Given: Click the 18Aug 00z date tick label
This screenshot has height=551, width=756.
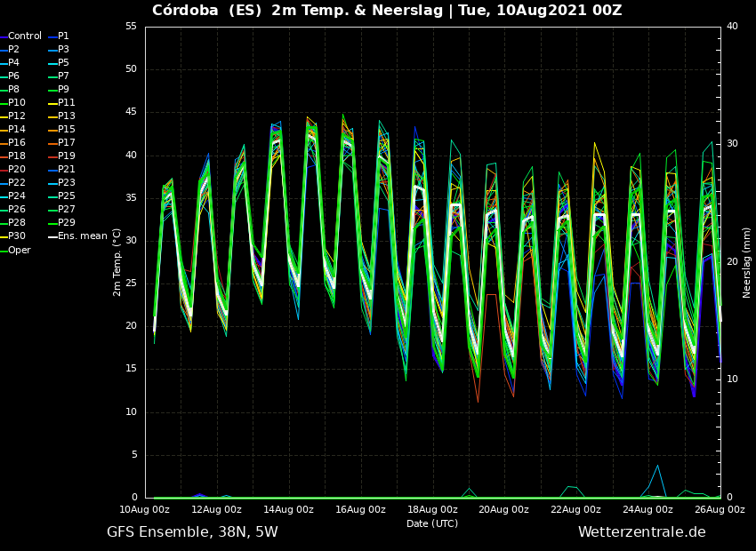Looking at the screenshot, I should pos(432,509).
